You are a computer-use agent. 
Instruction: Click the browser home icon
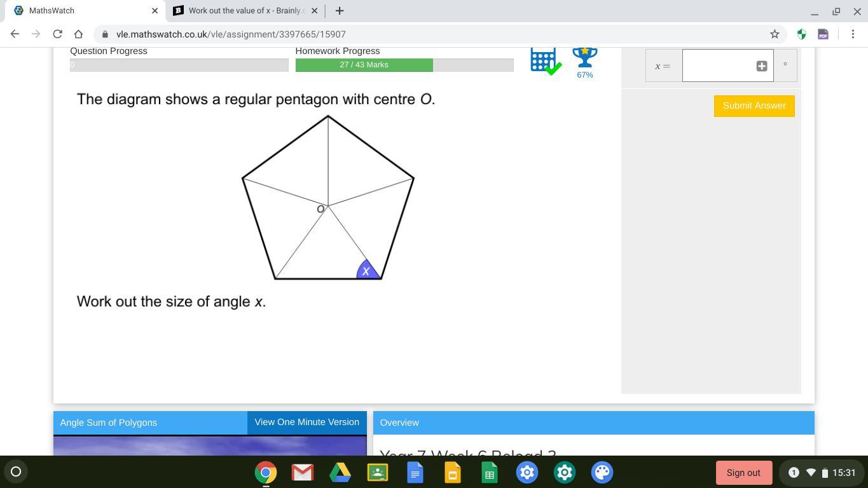coord(78,34)
